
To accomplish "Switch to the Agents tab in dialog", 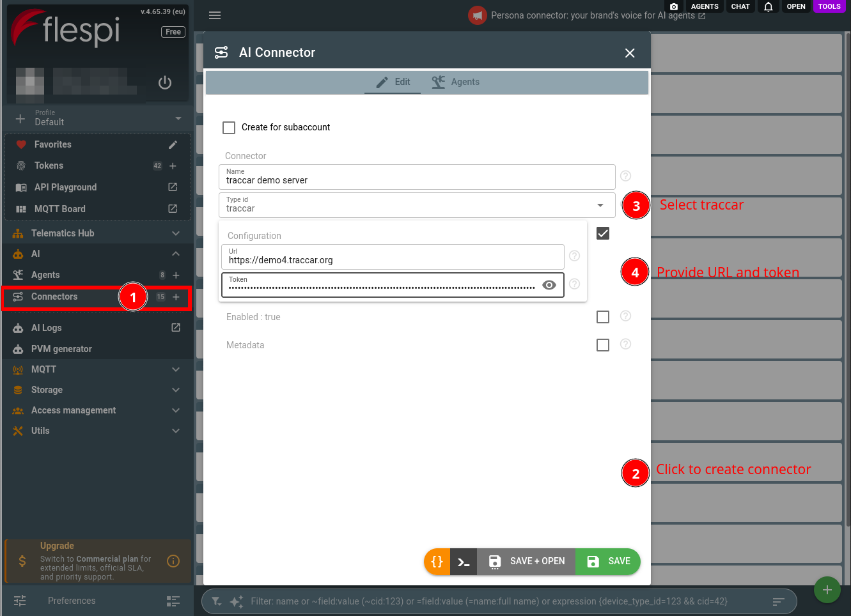I will [x=455, y=82].
